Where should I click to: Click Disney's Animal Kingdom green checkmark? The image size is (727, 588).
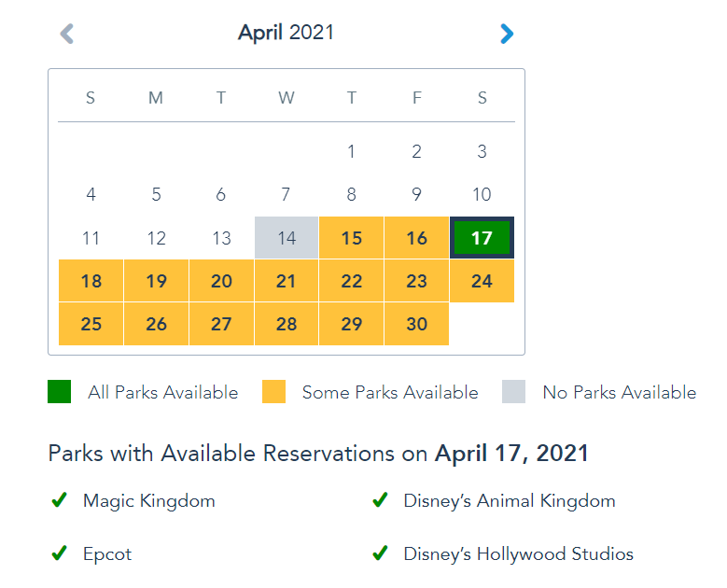(x=380, y=501)
